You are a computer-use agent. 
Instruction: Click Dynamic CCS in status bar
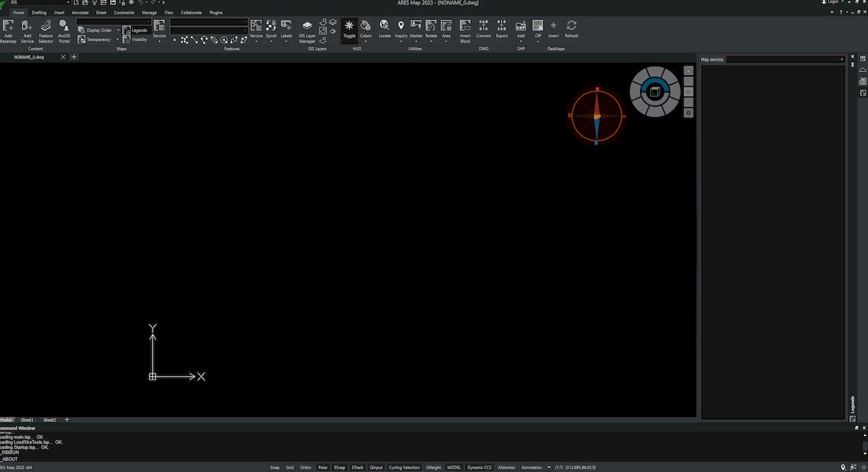479,468
